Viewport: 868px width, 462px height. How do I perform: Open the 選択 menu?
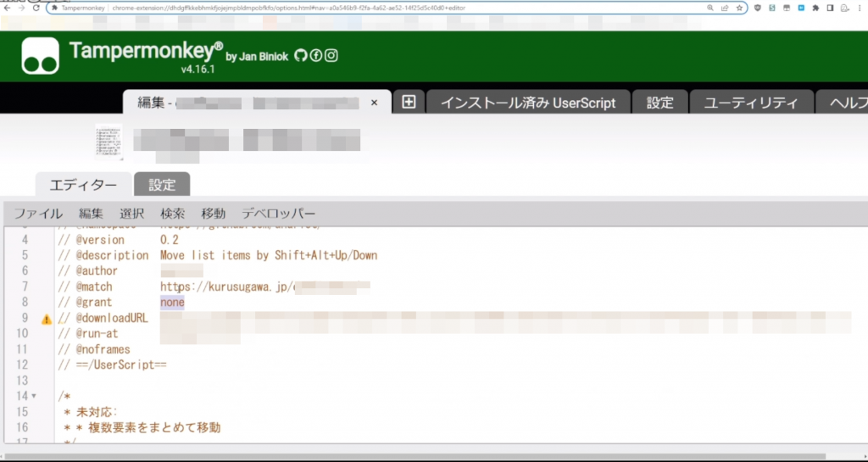pyautogui.click(x=131, y=214)
